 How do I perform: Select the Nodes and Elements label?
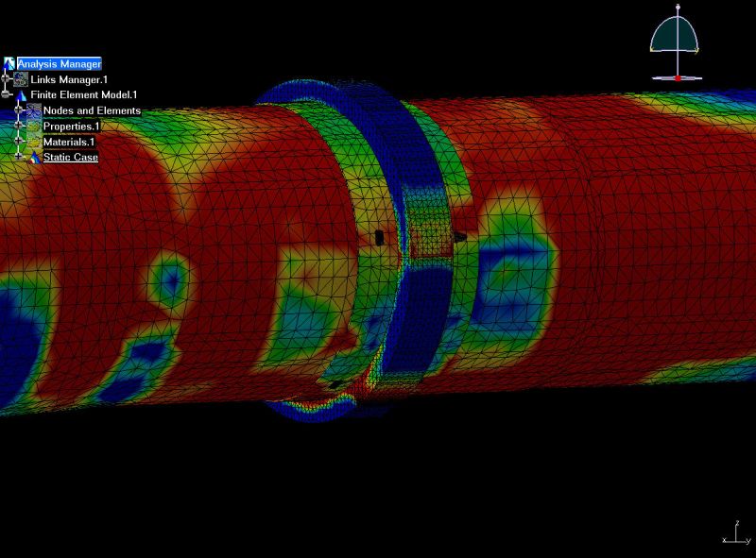[92, 111]
